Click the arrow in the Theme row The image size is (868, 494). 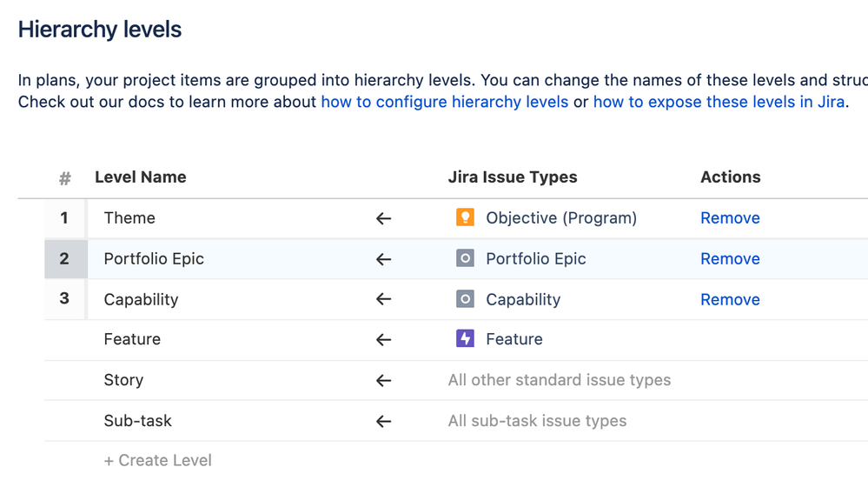[383, 218]
